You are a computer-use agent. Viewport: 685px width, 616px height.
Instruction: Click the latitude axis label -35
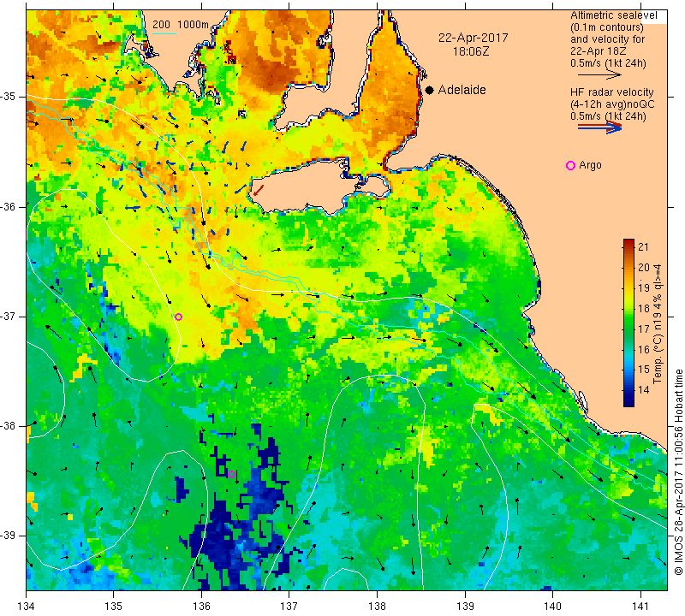8,97
